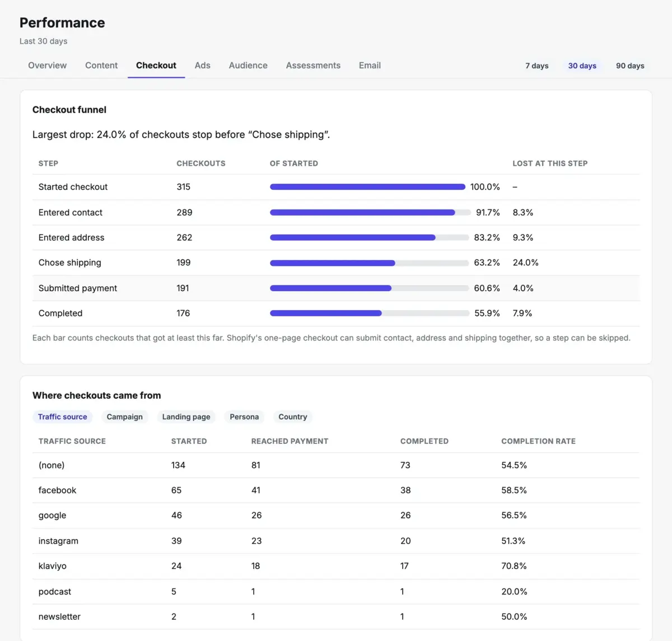Screen dimensions: 672x641
Task: Select the newsletter traffic source name
Action: click(59, 616)
